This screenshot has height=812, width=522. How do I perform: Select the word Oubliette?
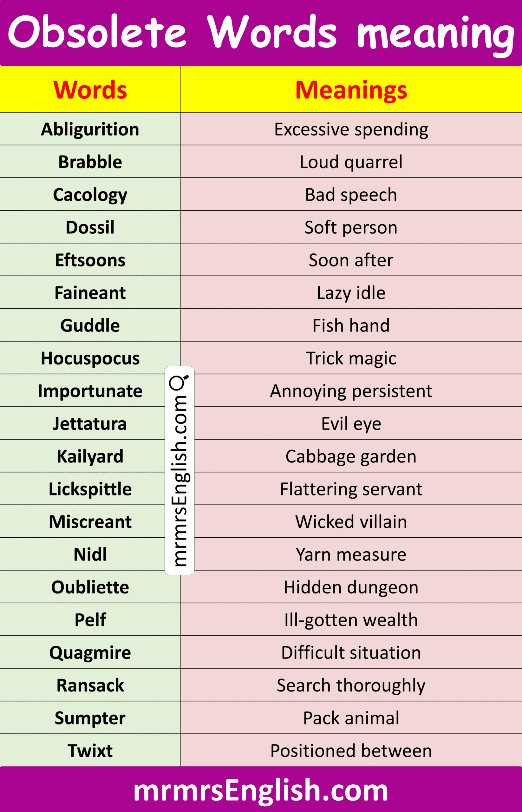90,587
